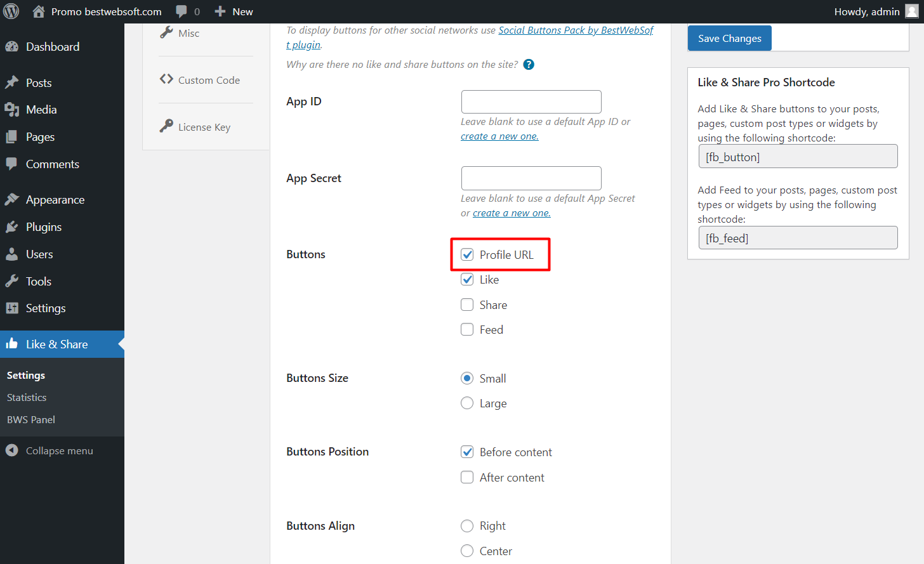Viewport: 924px width, 564px height.
Task: Uncheck the Before content checkbox
Action: tap(467, 452)
